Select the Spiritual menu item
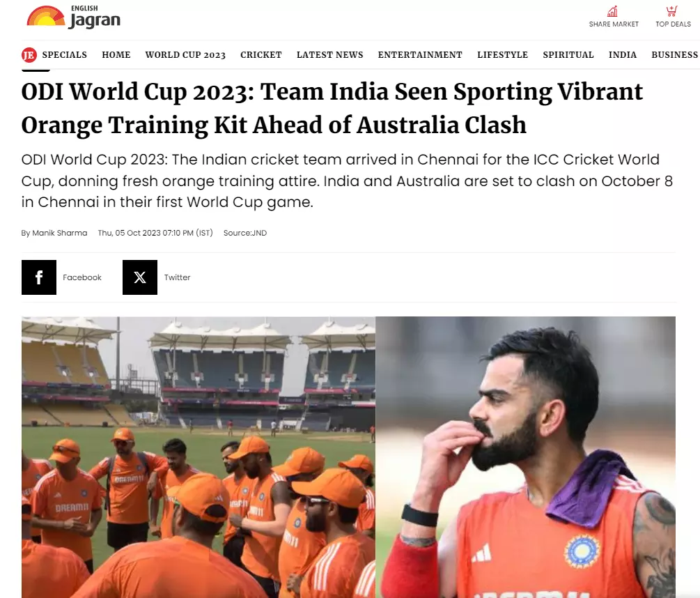The width and height of the screenshot is (700, 598). pos(568,55)
